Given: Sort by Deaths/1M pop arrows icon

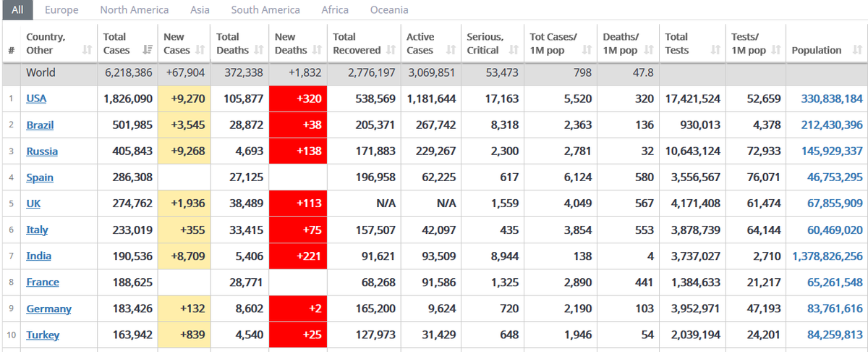Looking at the screenshot, I should coord(648,50).
